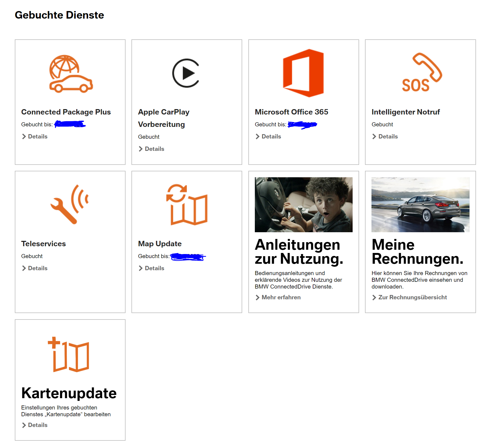Image resolution: width=490 pixels, height=448 pixels.
Task: Expand Kartenupdate details
Action: pos(37,425)
